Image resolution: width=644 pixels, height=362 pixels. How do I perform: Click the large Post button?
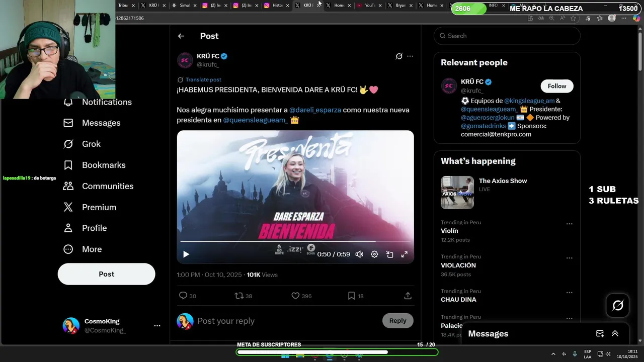[106, 274]
